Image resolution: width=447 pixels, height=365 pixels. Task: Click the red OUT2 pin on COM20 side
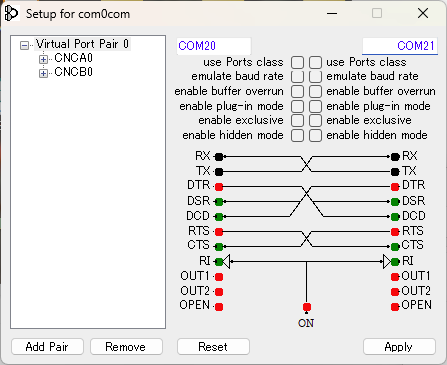click(x=219, y=292)
